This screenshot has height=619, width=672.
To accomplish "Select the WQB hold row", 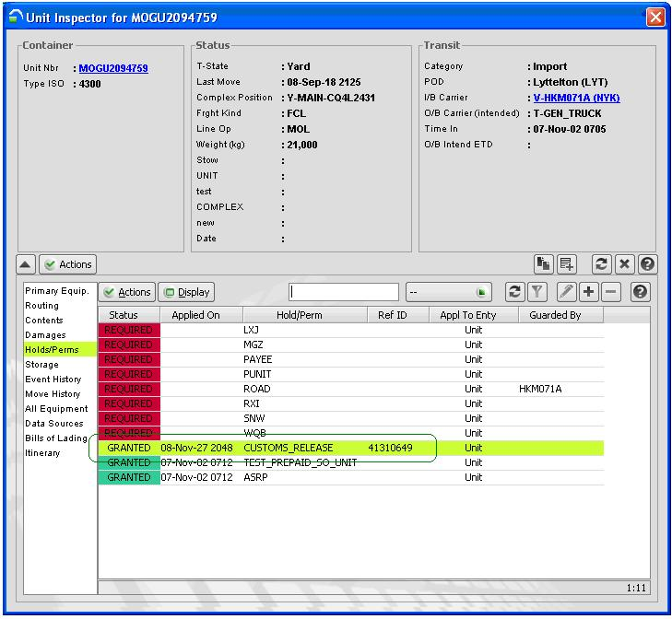I will (351, 434).
